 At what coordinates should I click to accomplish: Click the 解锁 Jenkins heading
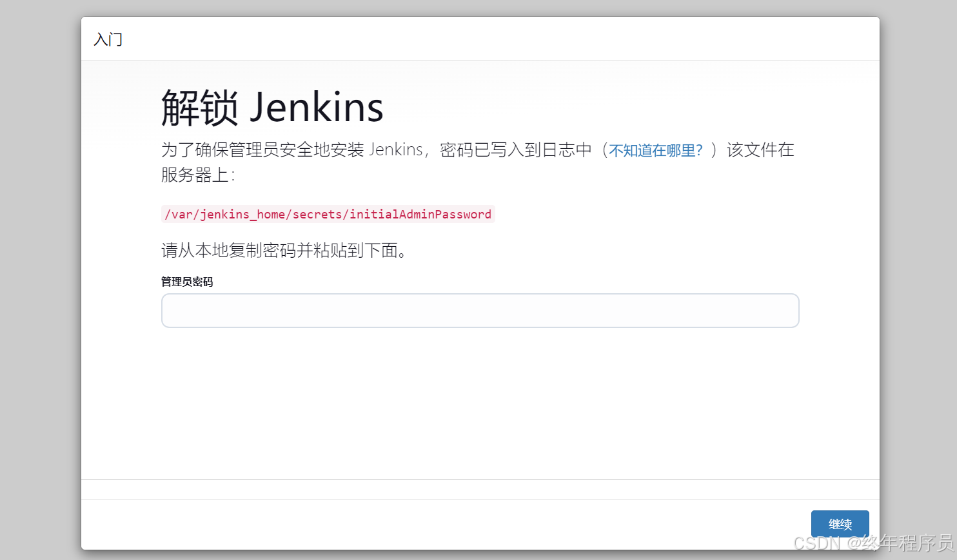pyautogui.click(x=271, y=107)
